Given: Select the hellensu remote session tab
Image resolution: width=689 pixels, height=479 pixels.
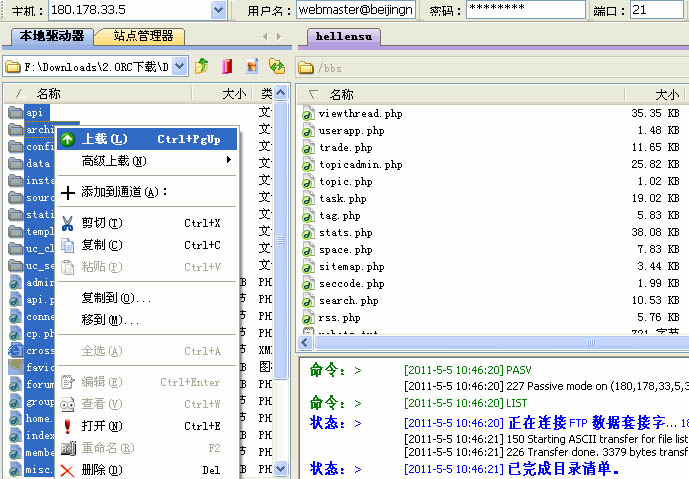Looking at the screenshot, I should pyautogui.click(x=344, y=37).
